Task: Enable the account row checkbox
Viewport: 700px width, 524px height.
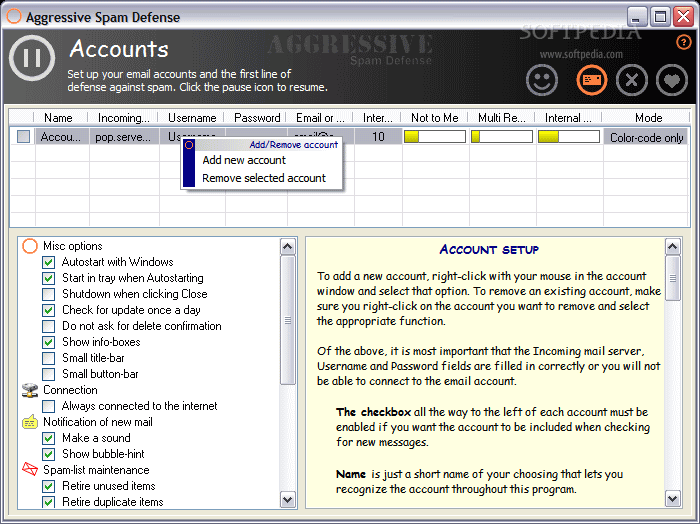Action: [x=23, y=137]
